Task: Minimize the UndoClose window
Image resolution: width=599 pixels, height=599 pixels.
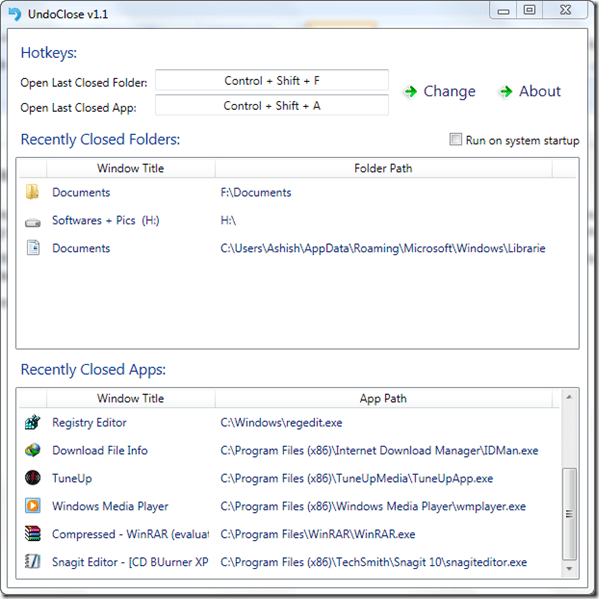Action: click(x=503, y=10)
